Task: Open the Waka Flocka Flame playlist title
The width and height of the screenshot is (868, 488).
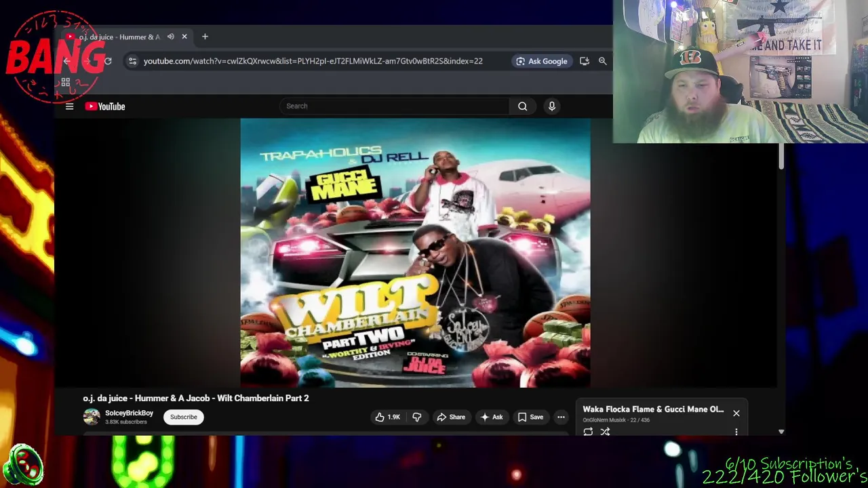Action: point(653,409)
